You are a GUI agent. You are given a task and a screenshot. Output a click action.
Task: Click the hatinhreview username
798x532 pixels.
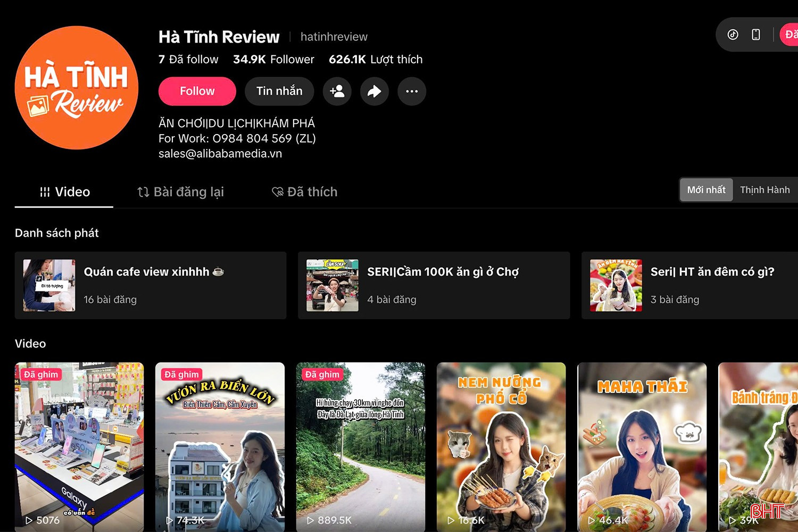click(334, 37)
